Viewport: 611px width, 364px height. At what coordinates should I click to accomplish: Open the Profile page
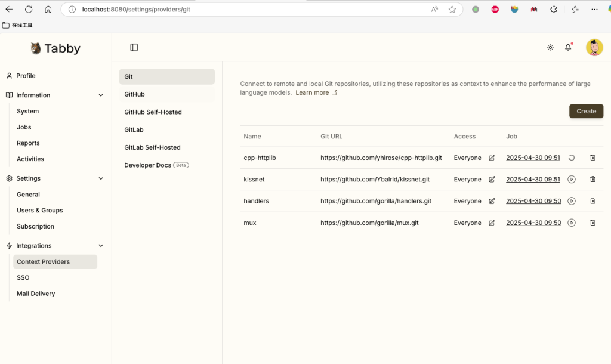tap(26, 76)
